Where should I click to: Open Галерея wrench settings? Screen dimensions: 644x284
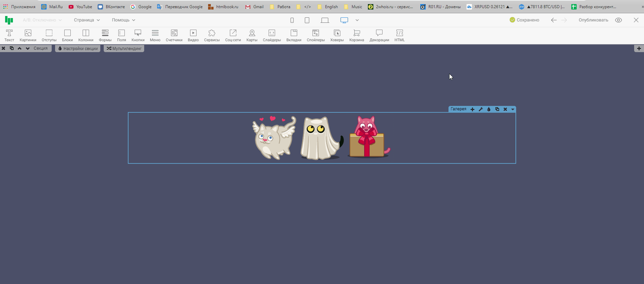(x=481, y=109)
